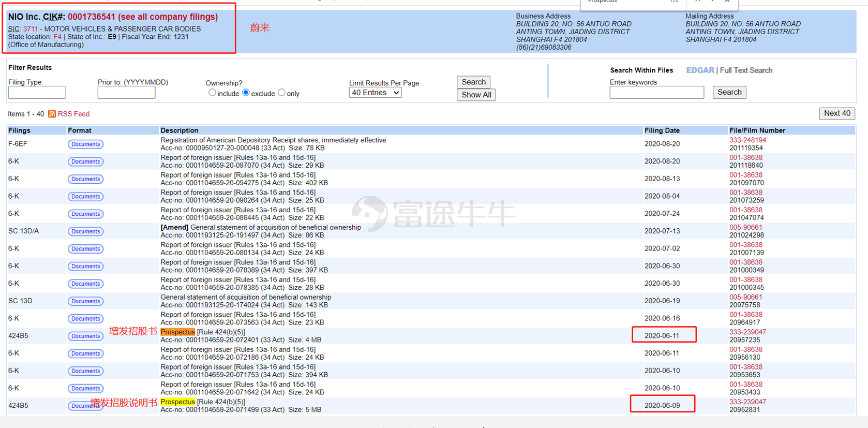868x428 pixels.
Task: Click the Enter keywords search field
Action: pyautogui.click(x=656, y=93)
